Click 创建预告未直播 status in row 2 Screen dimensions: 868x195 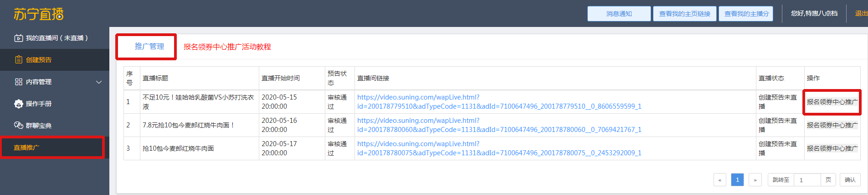pyautogui.click(x=778, y=125)
